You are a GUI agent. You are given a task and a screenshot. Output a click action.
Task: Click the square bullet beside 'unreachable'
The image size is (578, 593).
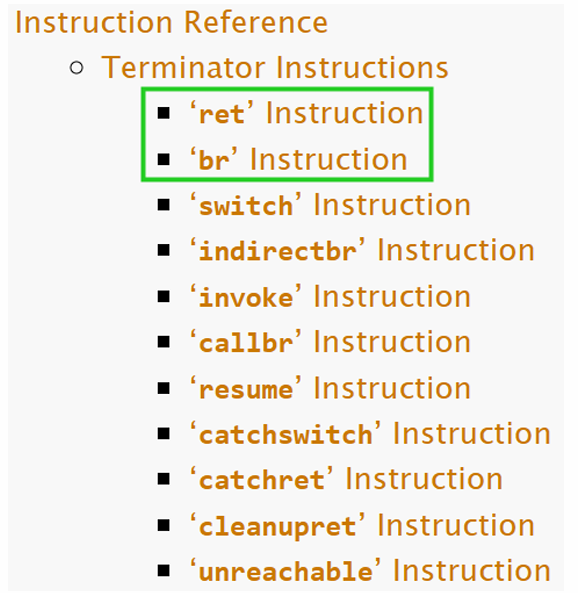pos(163,570)
